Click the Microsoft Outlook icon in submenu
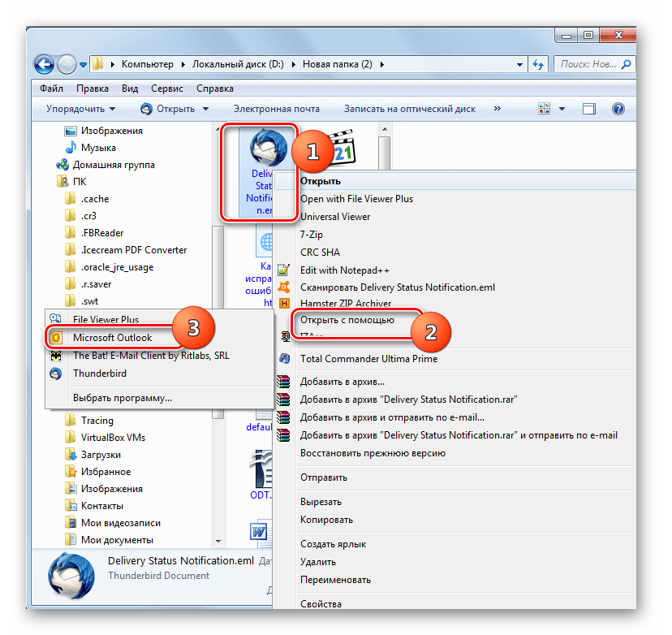This screenshot has height=635, width=672. [x=56, y=338]
